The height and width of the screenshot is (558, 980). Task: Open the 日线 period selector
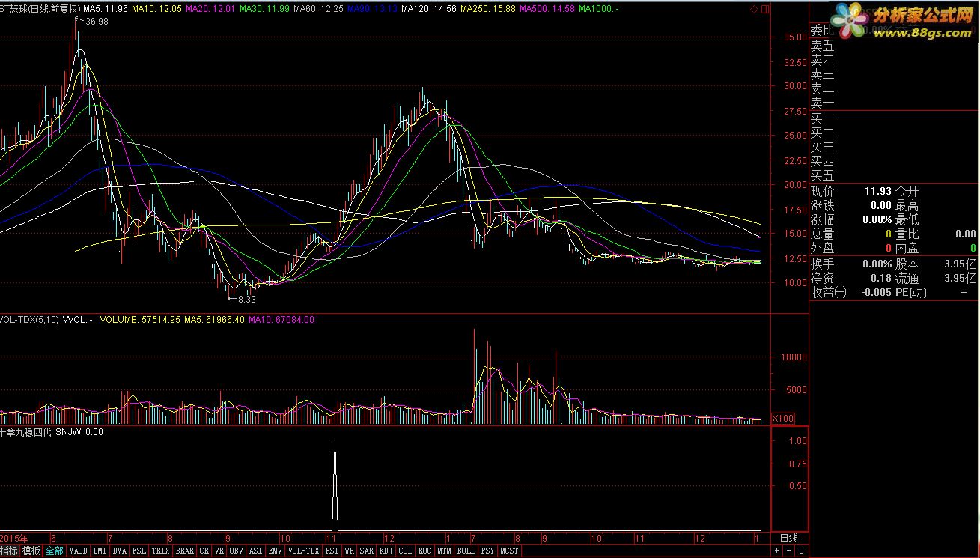(789, 538)
